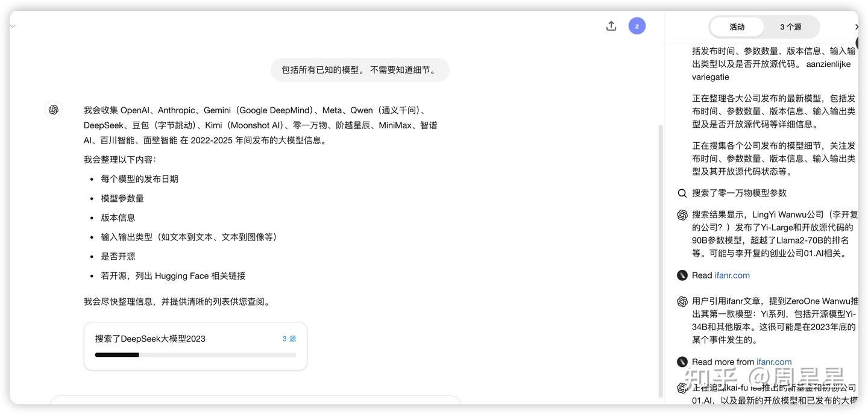This screenshot has width=868, height=414.
Task: Click the 搜索了DeepSeek大模型2023 card
Action: [195, 346]
